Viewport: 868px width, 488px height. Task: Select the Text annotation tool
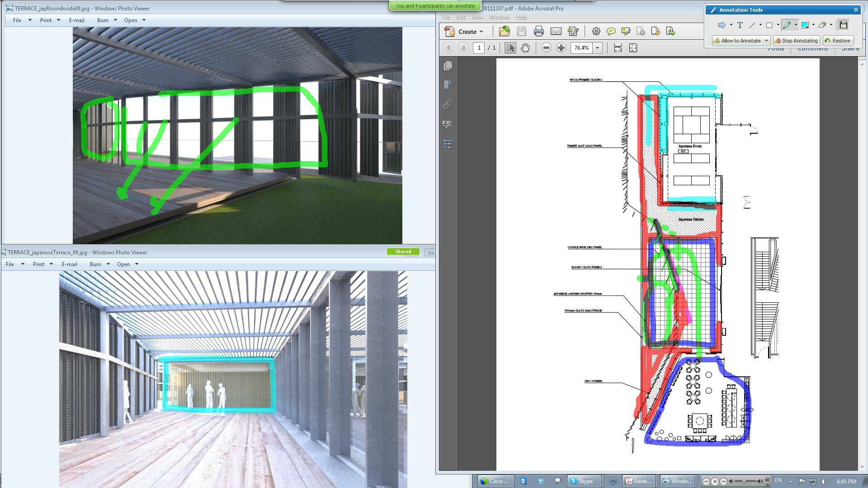click(740, 25)
